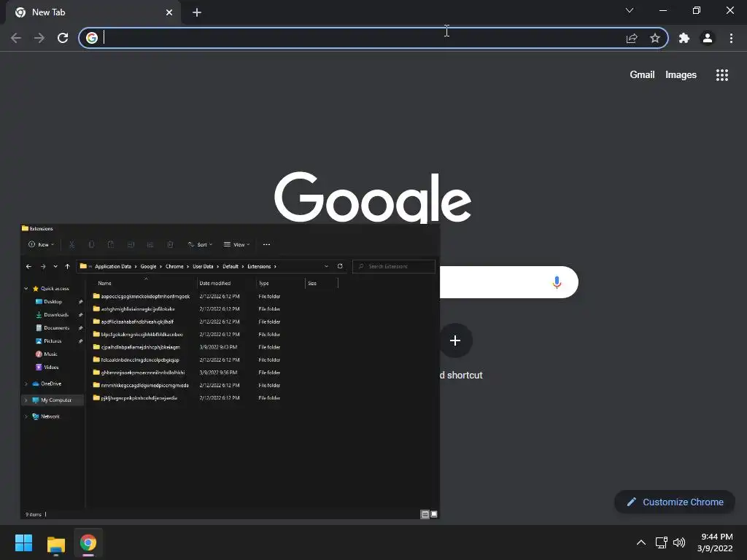Open the Chrome Extensions puzzle icon
747x560 pixels.
click(x=684, y=38)
